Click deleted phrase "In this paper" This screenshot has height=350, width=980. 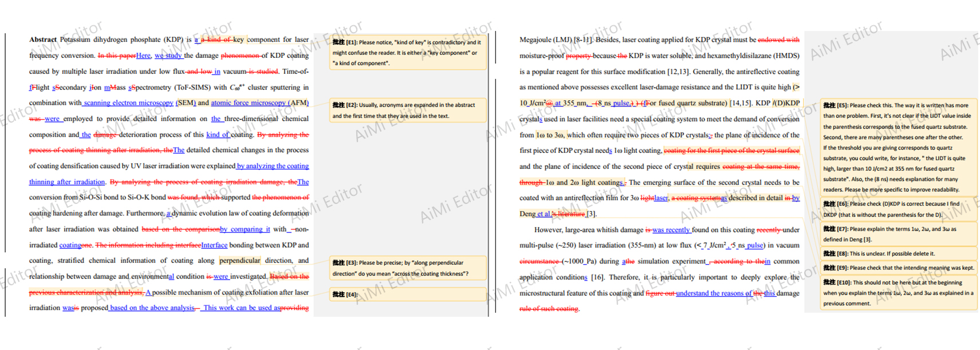tap(116, 56)
